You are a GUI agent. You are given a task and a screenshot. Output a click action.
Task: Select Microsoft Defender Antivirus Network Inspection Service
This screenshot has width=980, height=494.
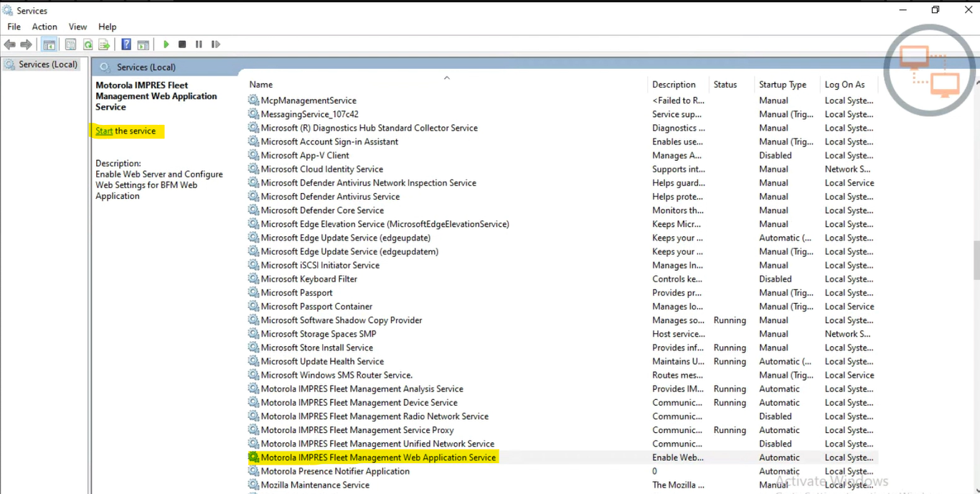coord(369,183)
